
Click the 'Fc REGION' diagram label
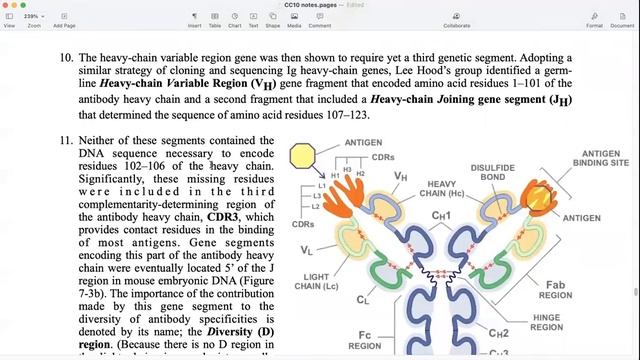[x=364, y=340]
